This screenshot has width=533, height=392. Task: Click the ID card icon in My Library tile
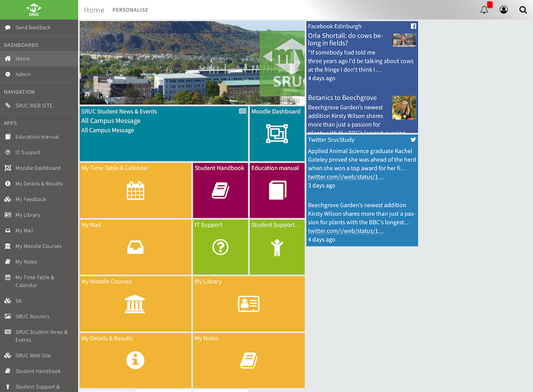point(248,304)
